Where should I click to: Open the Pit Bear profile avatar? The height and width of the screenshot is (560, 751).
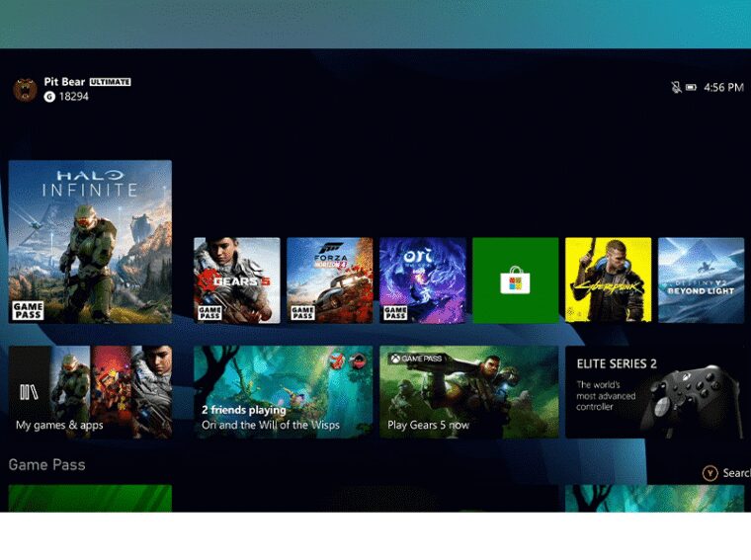(x=25, y=90)
